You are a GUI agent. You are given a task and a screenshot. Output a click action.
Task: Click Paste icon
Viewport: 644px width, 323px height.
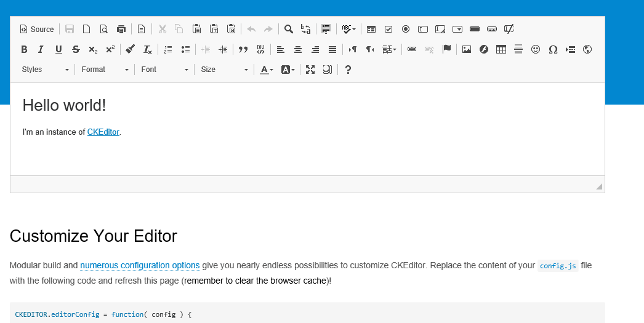(197, 29)
